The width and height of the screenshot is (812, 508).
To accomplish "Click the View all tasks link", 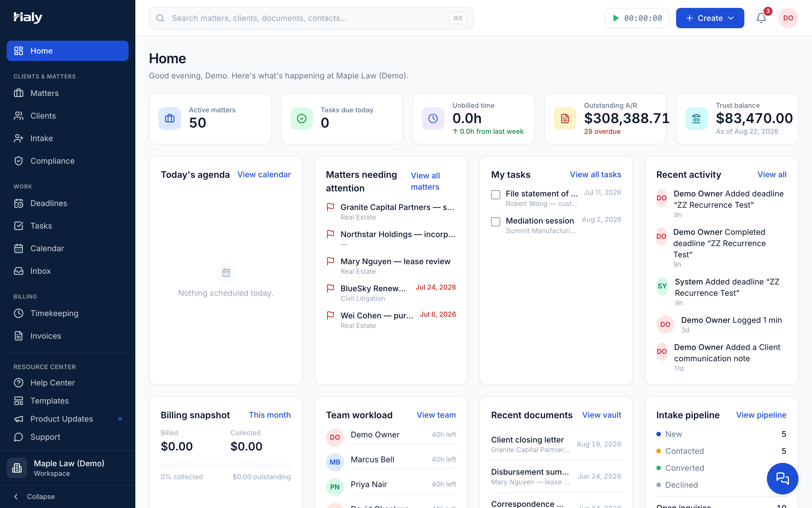I will point(595,174).
